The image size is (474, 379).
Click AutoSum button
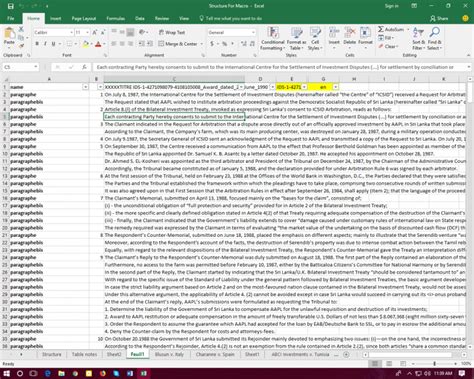391,30
